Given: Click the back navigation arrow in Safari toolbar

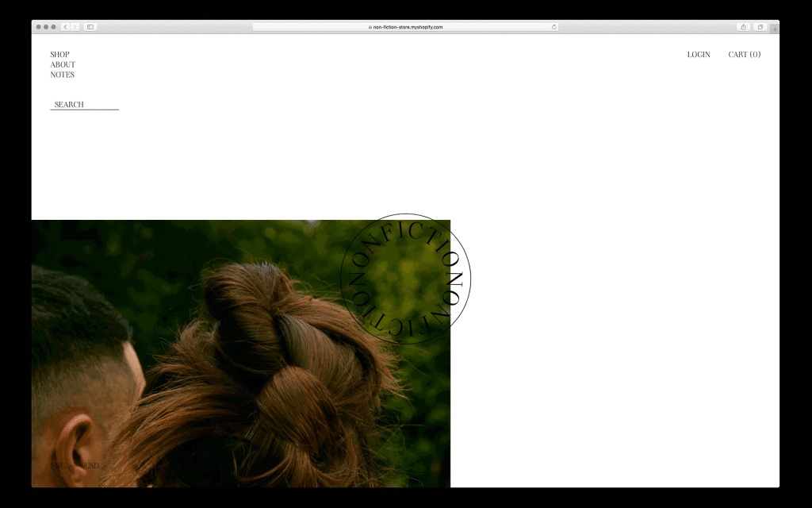Looking at the screenshot, I should coord(65,26).
